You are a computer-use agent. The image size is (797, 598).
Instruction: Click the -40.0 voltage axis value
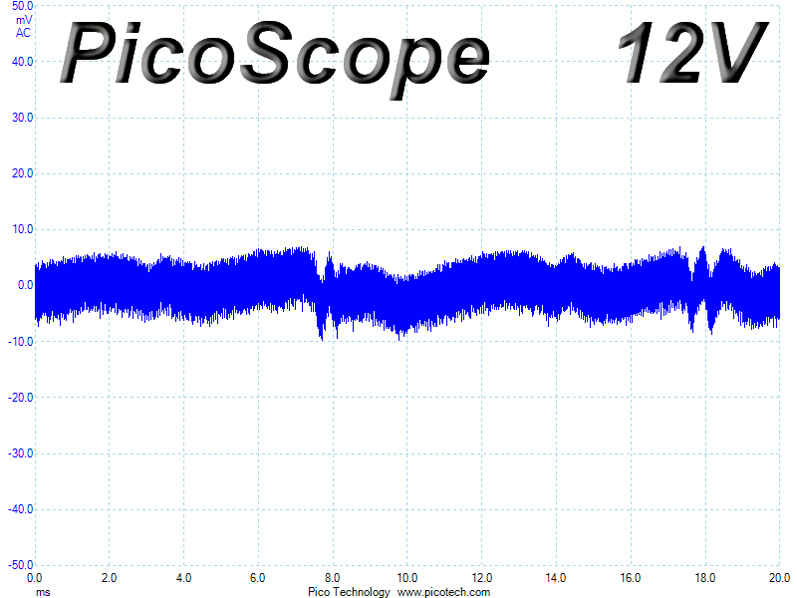(x=21, y=510)
